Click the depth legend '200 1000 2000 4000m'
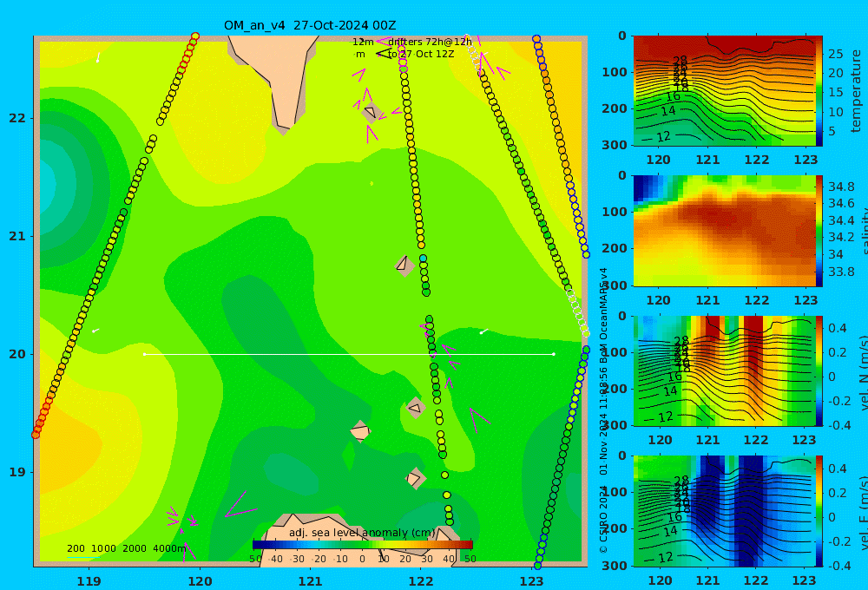This screenshot has height=590, width=868. coord(126,548)
